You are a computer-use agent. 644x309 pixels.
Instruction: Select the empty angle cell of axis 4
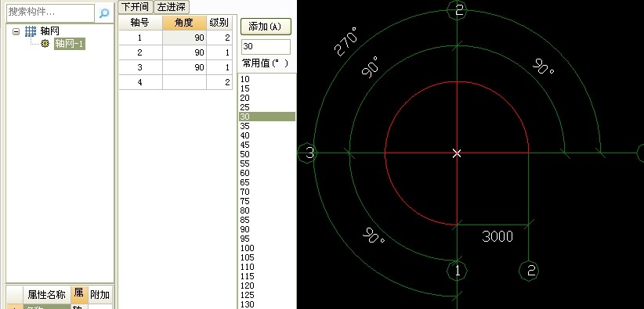pos(184,82)
